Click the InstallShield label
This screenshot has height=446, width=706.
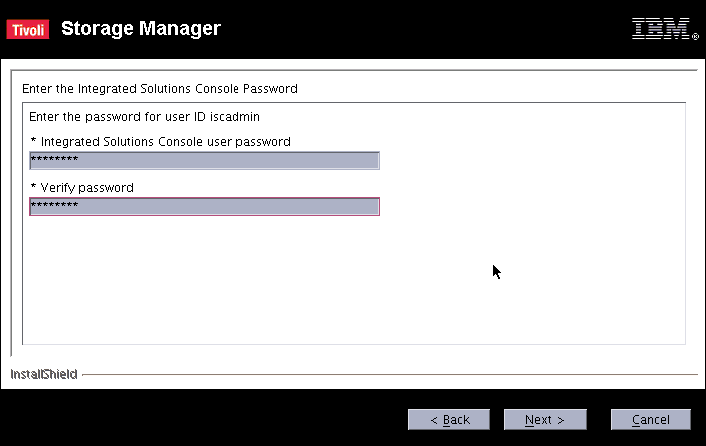(x=44, y=374)
